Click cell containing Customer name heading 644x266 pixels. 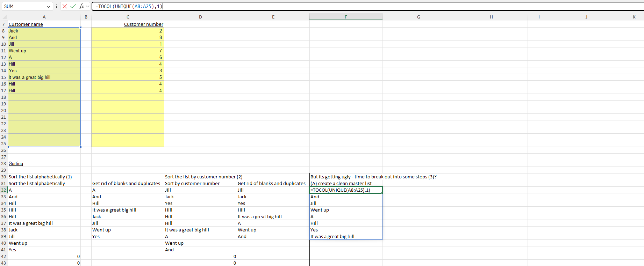(x=44, y=24)
